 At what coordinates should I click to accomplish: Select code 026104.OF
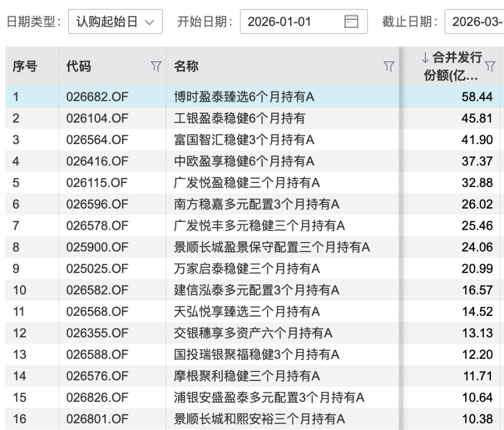click(x=97, y=118)
